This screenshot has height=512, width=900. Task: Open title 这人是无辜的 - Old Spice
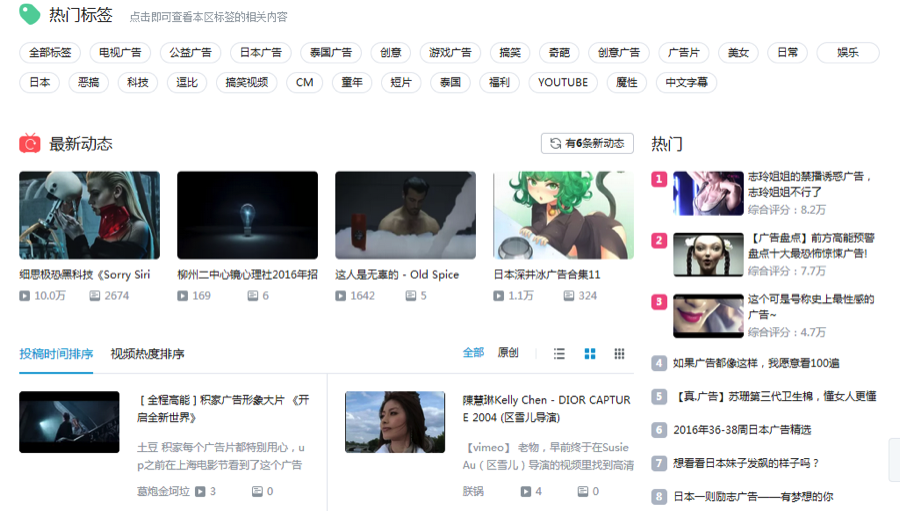pyautogui.click(x=397, y=274)
